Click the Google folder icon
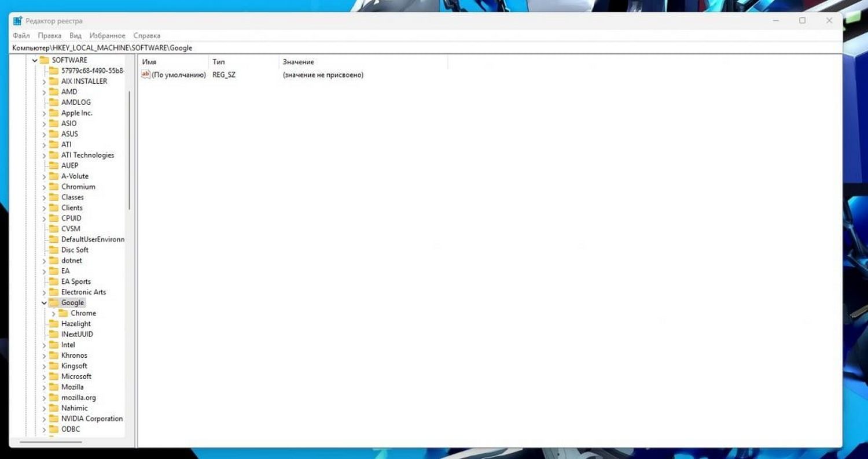Screen dimensions: 868x459 [54, 303]
